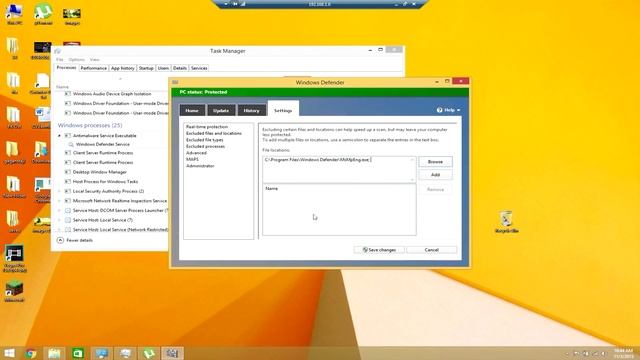Expand Local Security Authority Process row
The image size is (640, 360).
(x=59, y=191)
